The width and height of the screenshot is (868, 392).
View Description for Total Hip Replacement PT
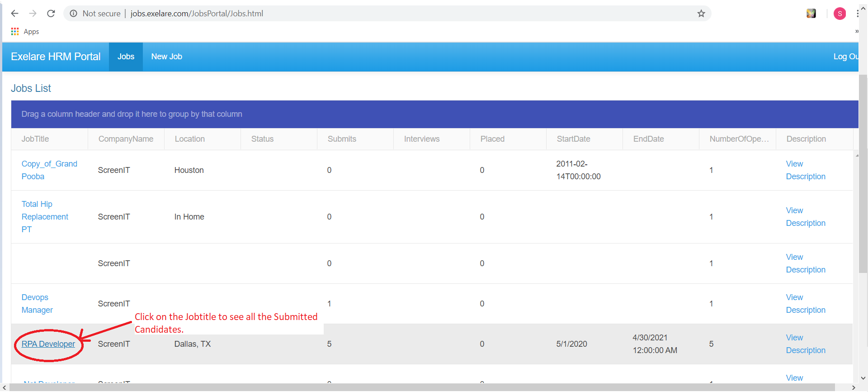coord(806,217)
